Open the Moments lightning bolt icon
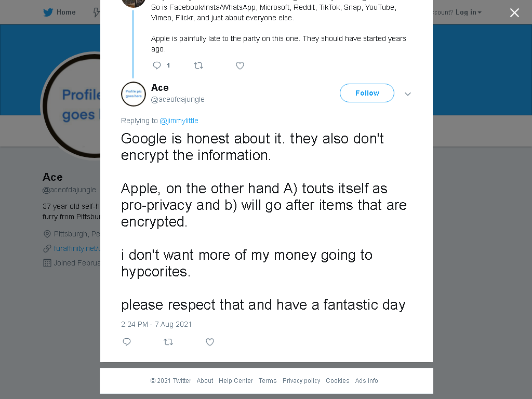This screenshot has height=399, width=532. point(97,12)
